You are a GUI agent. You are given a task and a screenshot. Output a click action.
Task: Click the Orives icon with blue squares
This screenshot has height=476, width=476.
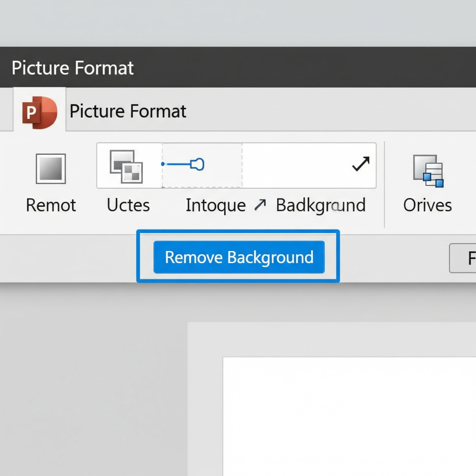[428, 171]
